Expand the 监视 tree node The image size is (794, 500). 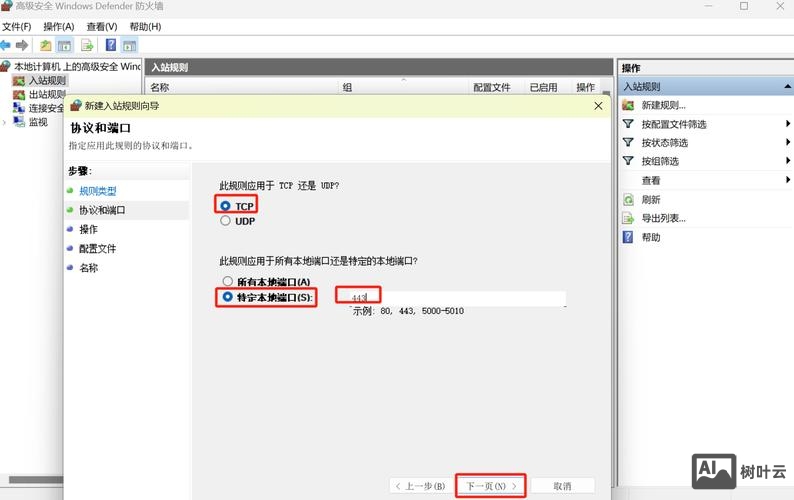4,122
